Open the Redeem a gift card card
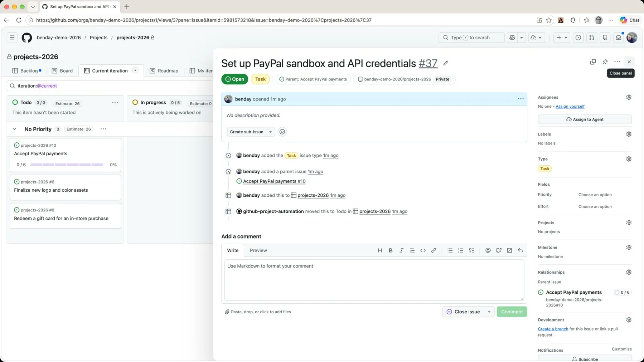 click(x=66, y=216)
